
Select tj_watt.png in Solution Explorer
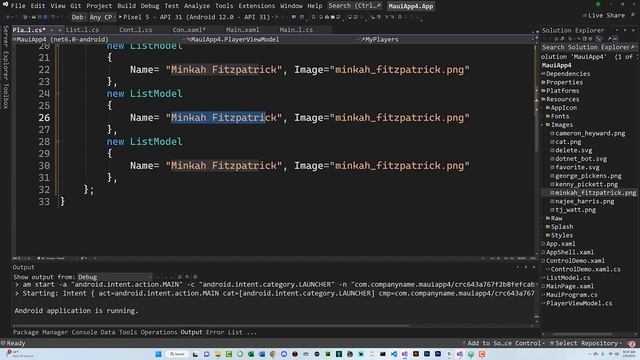pos(576,210)
